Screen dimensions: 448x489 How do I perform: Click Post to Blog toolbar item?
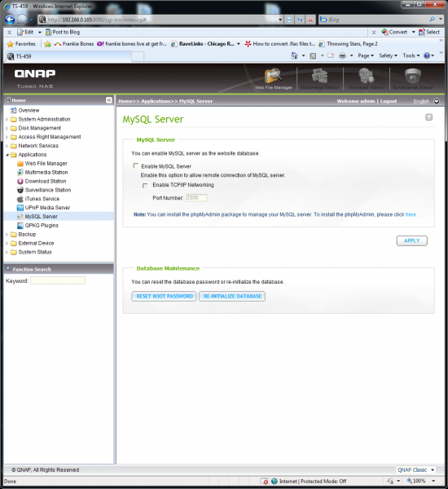[x=63, y=32]
